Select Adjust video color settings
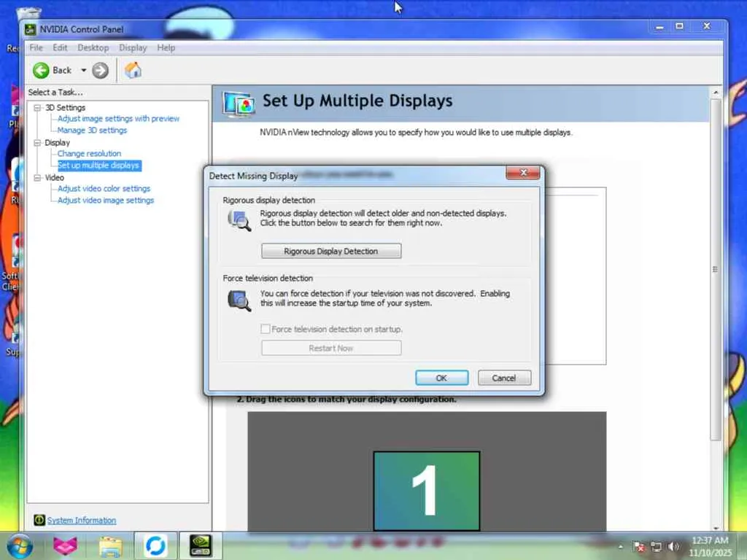This screenshot has height=560, width=747. (104, 189)
